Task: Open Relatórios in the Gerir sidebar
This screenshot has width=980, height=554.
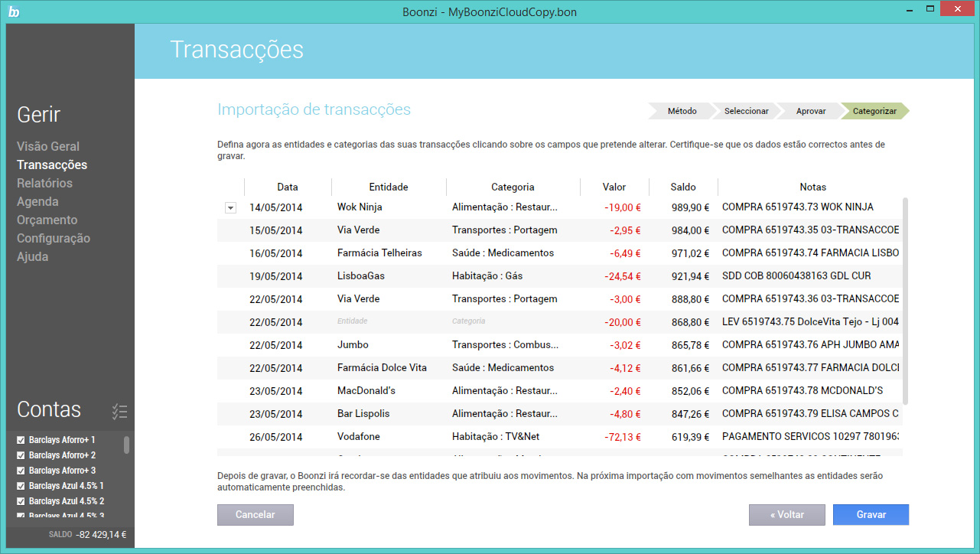Action: (x=44, y=183)
